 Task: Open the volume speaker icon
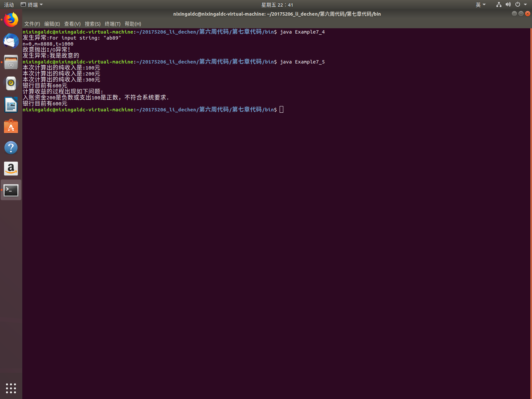point(508,5)
